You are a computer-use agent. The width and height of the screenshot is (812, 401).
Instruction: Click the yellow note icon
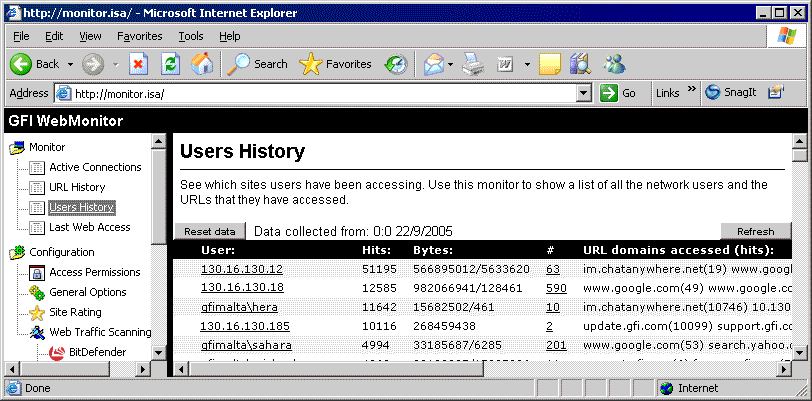point(550,65)
